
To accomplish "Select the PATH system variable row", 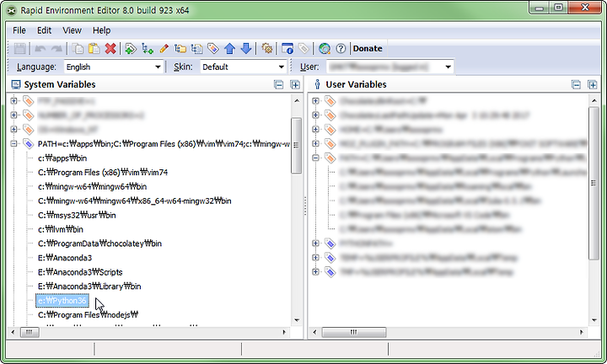I will [x=164, y=144].
